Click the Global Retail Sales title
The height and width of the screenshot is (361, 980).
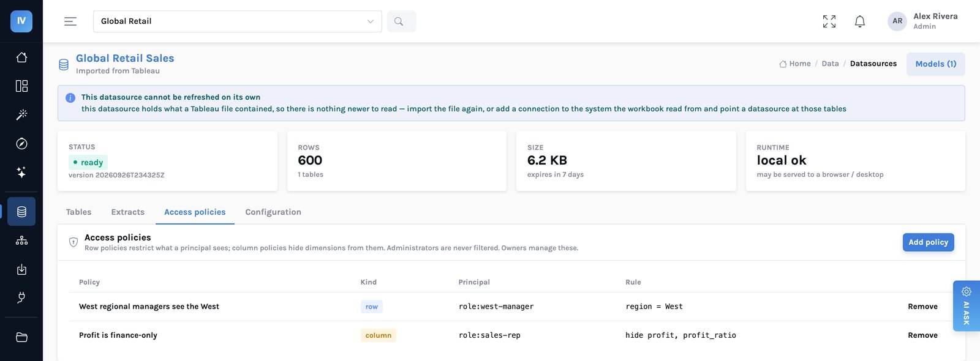pos(125,58)
